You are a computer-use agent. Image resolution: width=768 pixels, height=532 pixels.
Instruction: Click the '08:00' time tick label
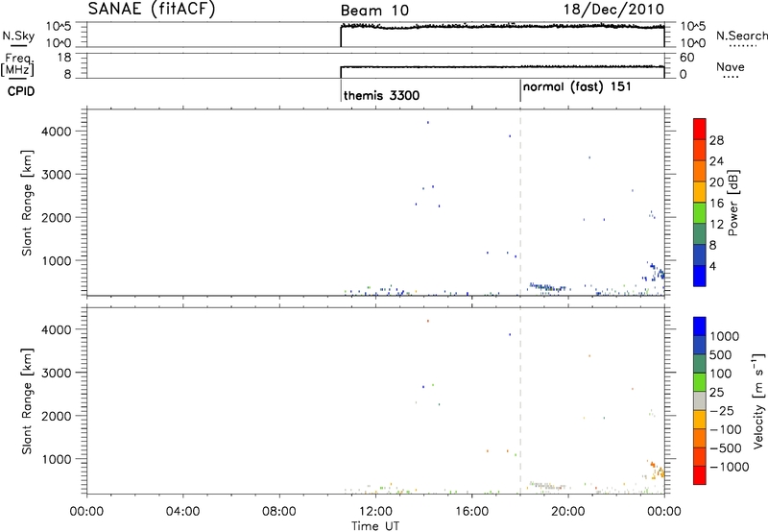pos(279,512)
